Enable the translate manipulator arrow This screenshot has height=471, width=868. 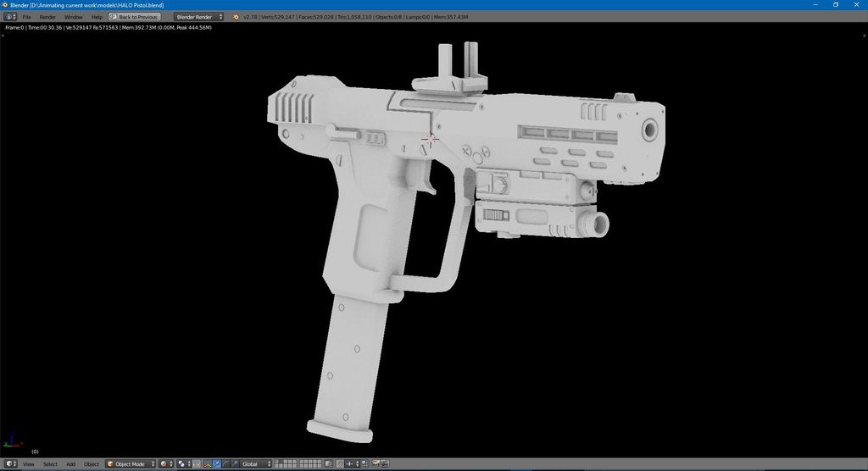pyautogui.click(x=216, y=464)
